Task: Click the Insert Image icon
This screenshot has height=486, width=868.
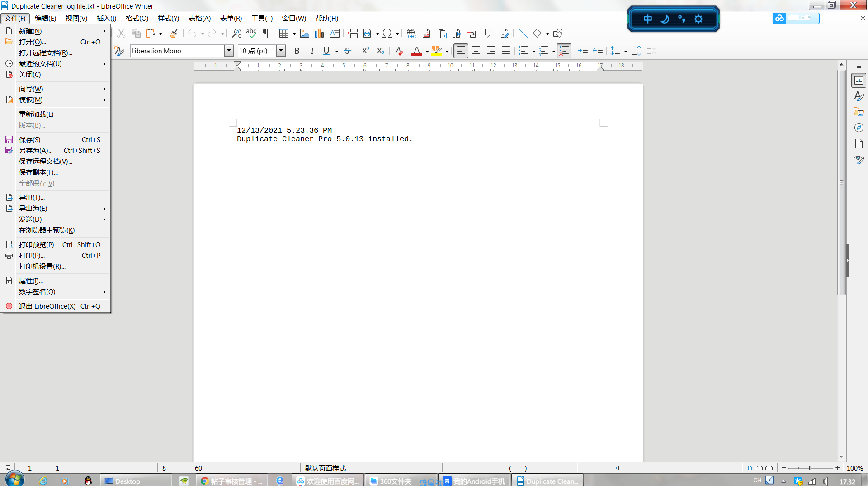Action: click(x=305, y=33)
